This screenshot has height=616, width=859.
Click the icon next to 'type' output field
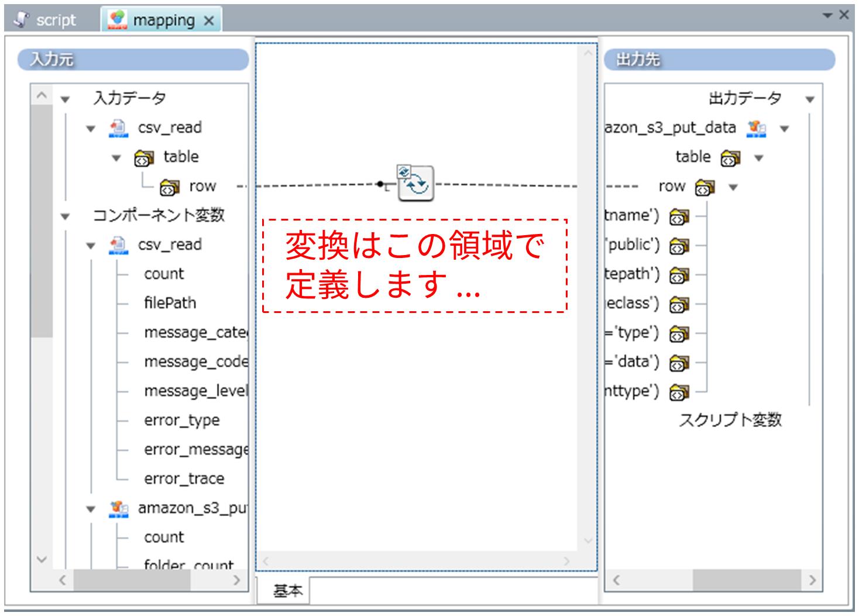coord(679,333)
